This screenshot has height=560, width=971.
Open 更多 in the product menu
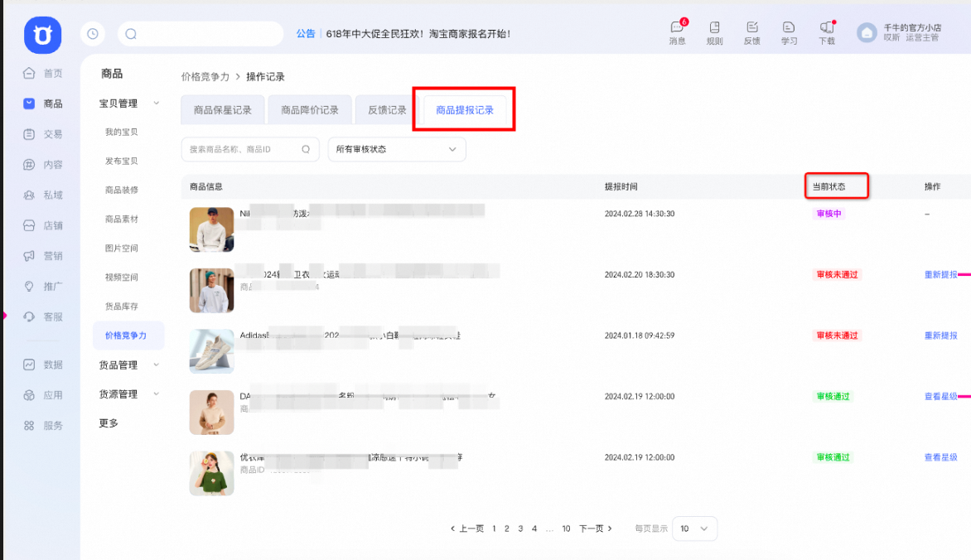[x=109, y=423]
